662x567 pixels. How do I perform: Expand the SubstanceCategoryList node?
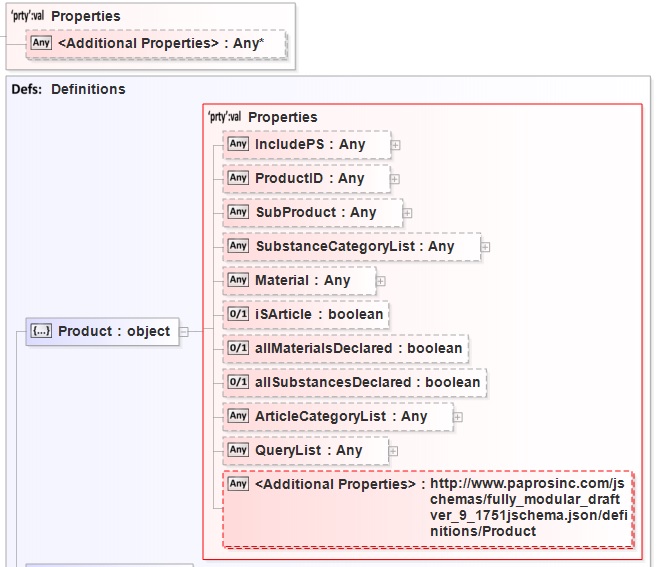(x=485, y=247)
